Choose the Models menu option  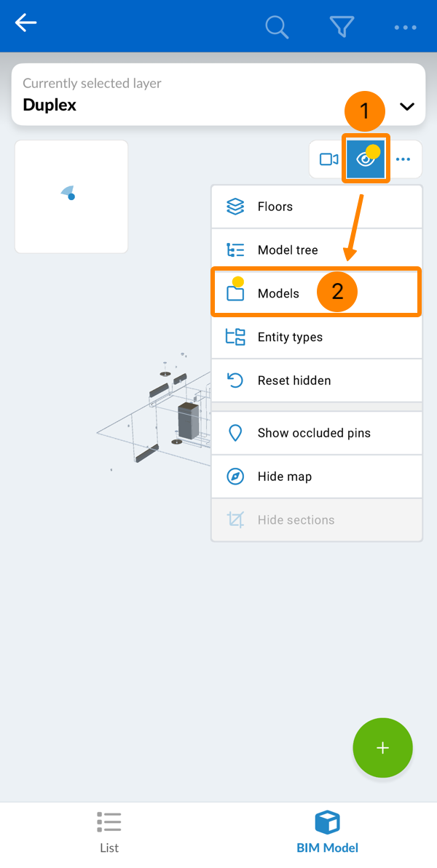coord(317,293)
